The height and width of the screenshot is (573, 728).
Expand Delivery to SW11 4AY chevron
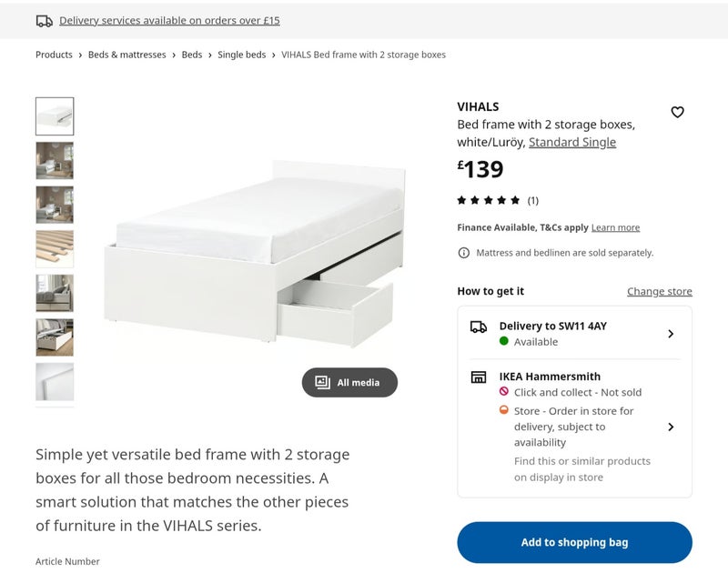(x=671, y=334)
